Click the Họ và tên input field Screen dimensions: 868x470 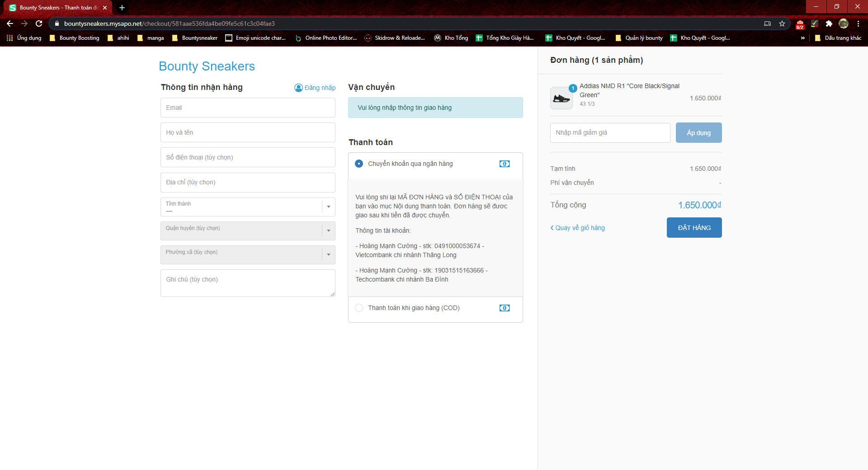click(x=248, y=132)
